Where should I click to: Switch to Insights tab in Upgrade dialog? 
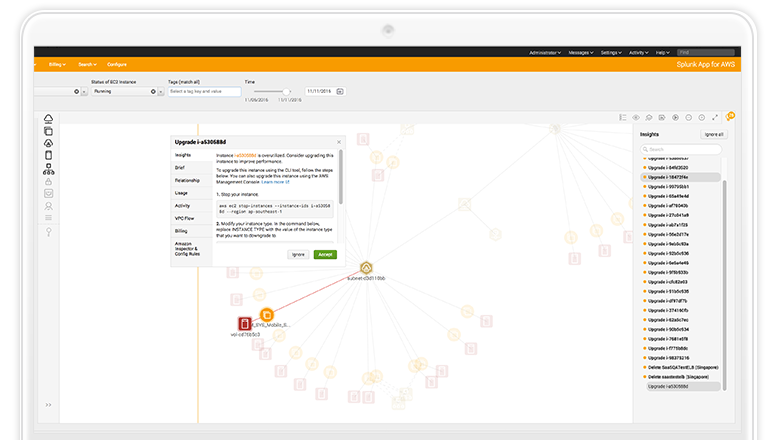[x=192, y=155]
